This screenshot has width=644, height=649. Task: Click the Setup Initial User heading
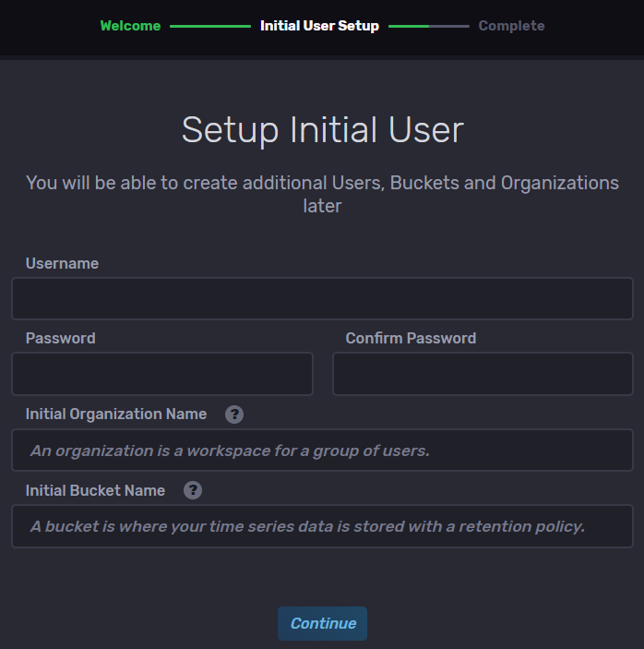[322, 130]
